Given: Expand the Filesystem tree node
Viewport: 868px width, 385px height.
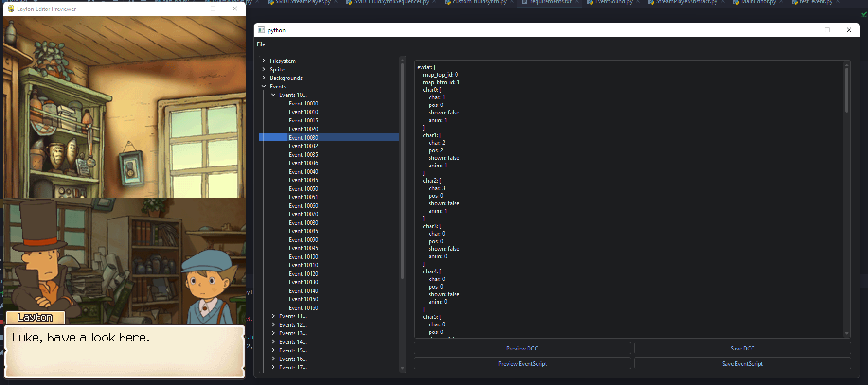Looking at the screenshot, I should point(264,61).
